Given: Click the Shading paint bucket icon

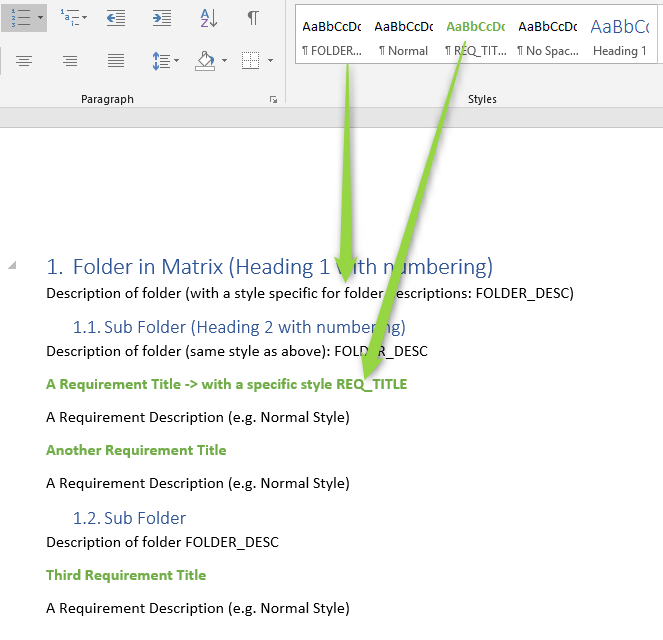Looking at the screenshot, I should [205, 61].
